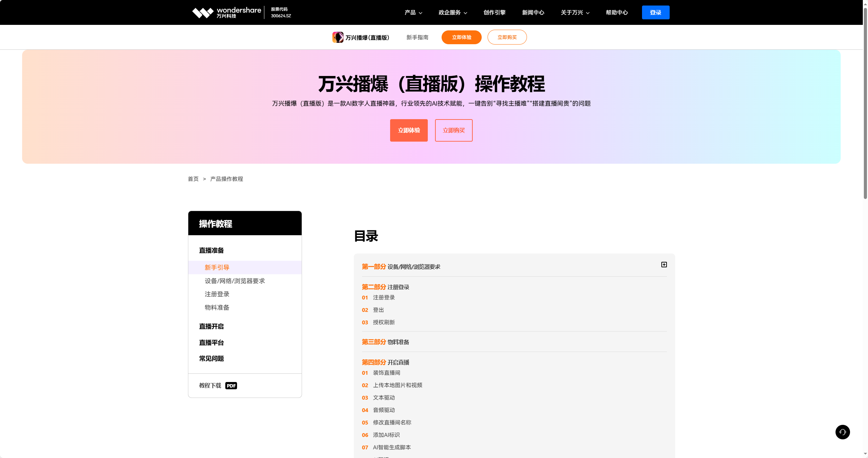Viewport: 868px width, 458px height.
Task: Click the banner 立即购买 button
Action: pyautogui.click(x=454, y=130)
